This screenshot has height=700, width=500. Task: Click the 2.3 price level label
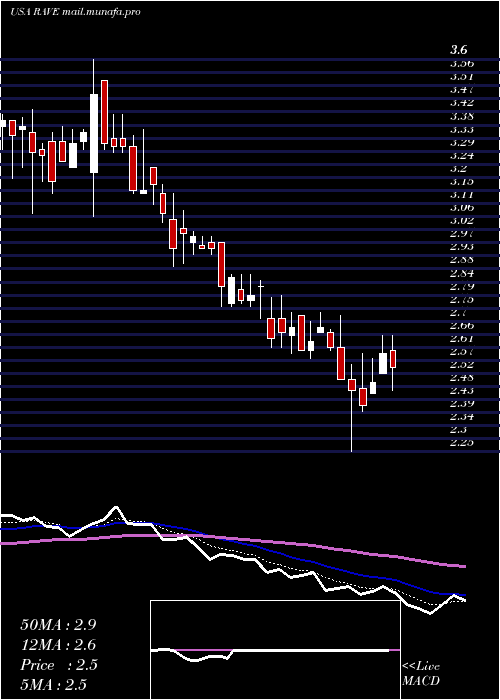tap(458, 429)
